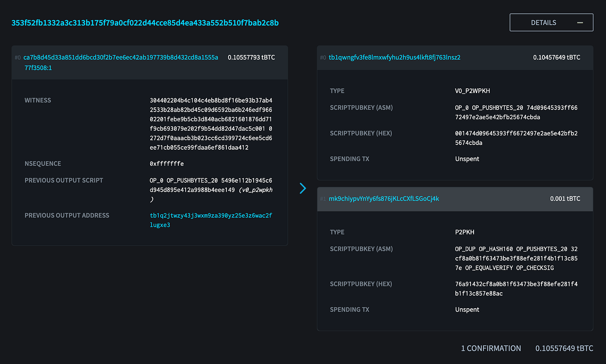The height and width of the screenshot is (364, 606).
Task: Select SPENDING TX label in P2PKH output
Action: pyautogui.click(x=351, y=309)
